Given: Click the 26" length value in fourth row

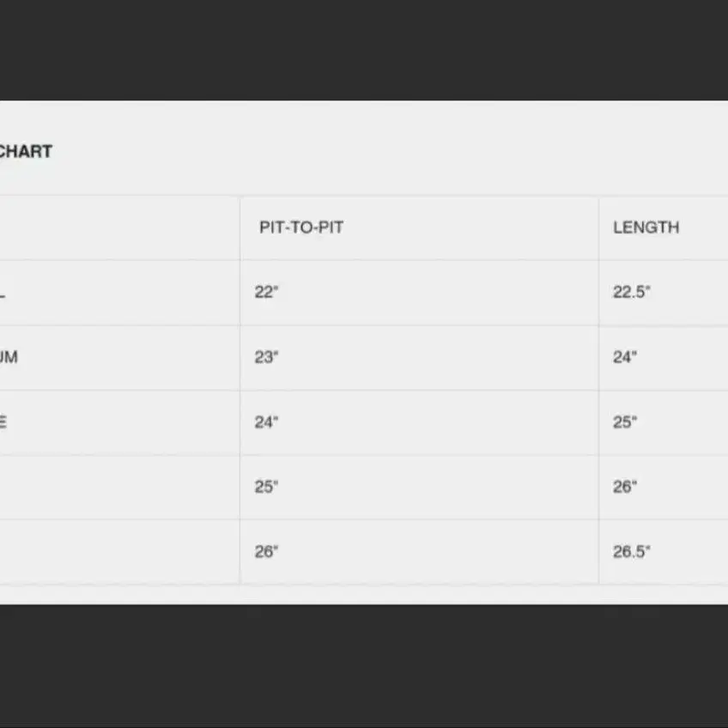Looking at the screenshot, I should (625, 487).
